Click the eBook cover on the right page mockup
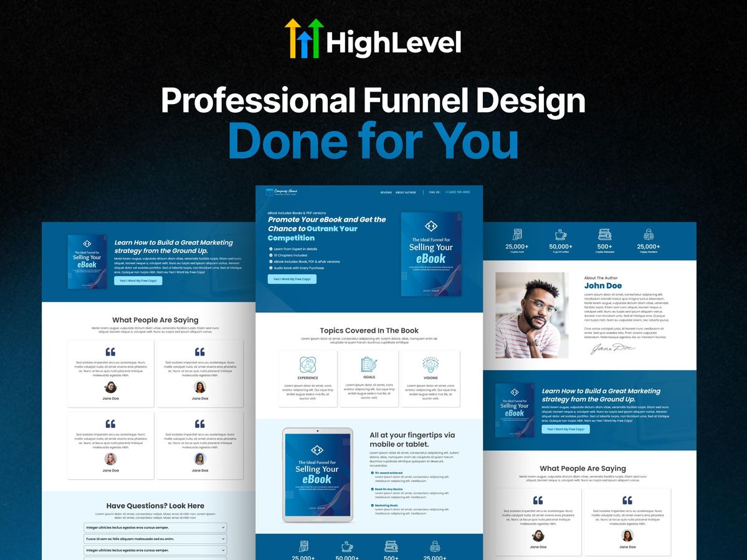This screenshot has height=560, width=747. point(515,411)
